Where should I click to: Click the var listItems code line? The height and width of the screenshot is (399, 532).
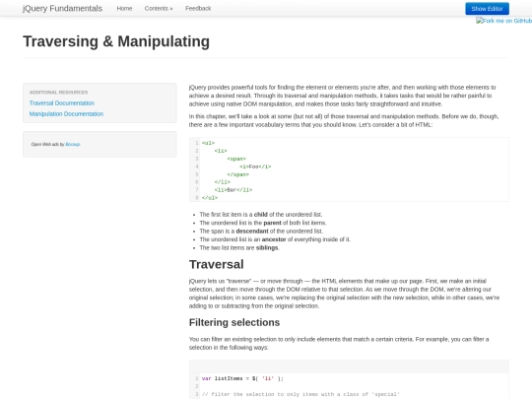tap(242, 378)
